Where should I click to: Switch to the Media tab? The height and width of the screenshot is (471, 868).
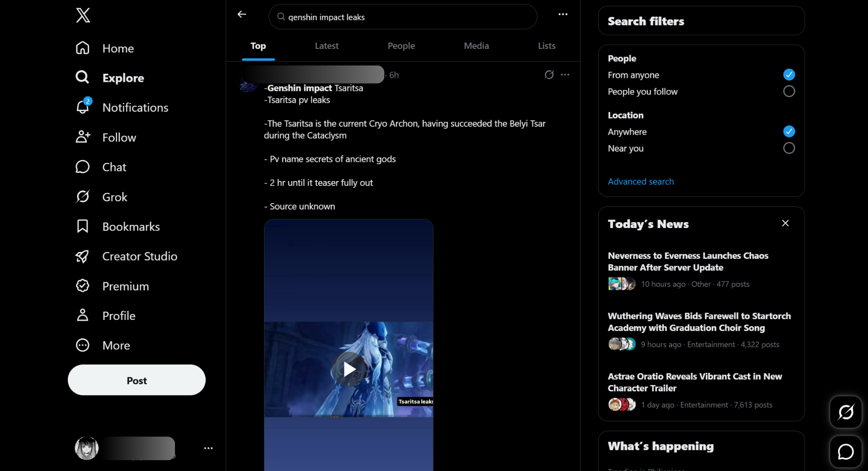pyautogui.click(x=476, y=46)
